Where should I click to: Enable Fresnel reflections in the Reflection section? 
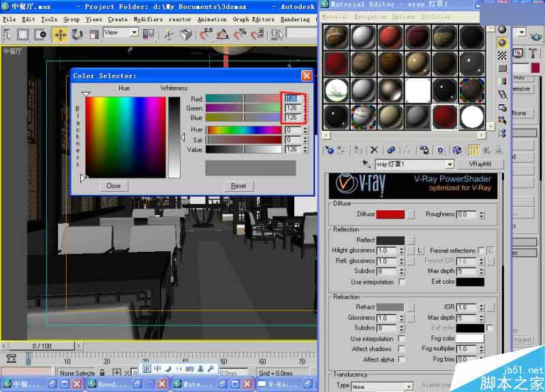point(480,250)
